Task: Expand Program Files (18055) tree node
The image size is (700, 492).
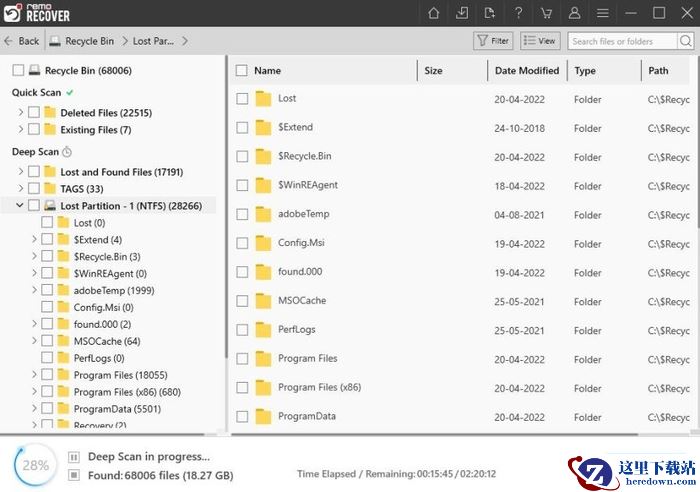Action: coord(34,375)
